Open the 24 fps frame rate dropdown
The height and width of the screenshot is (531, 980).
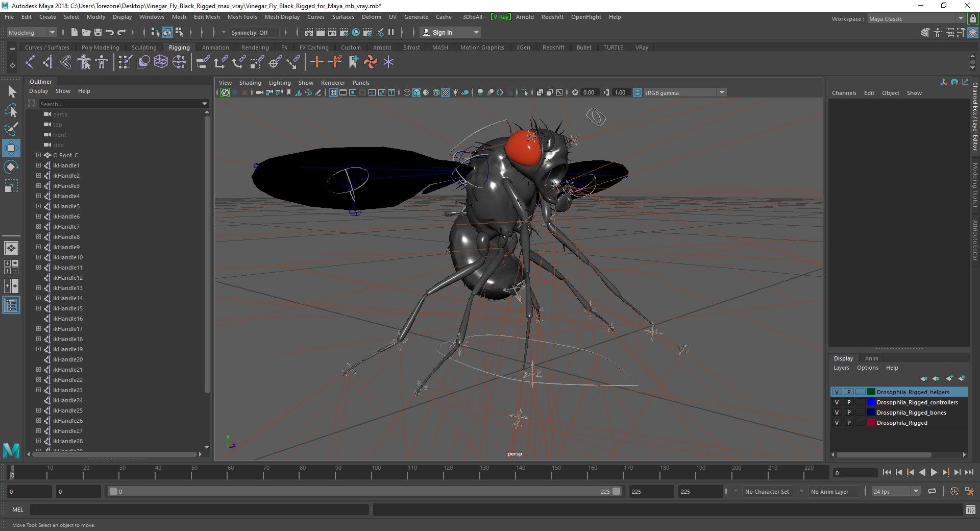pos(896,491)
